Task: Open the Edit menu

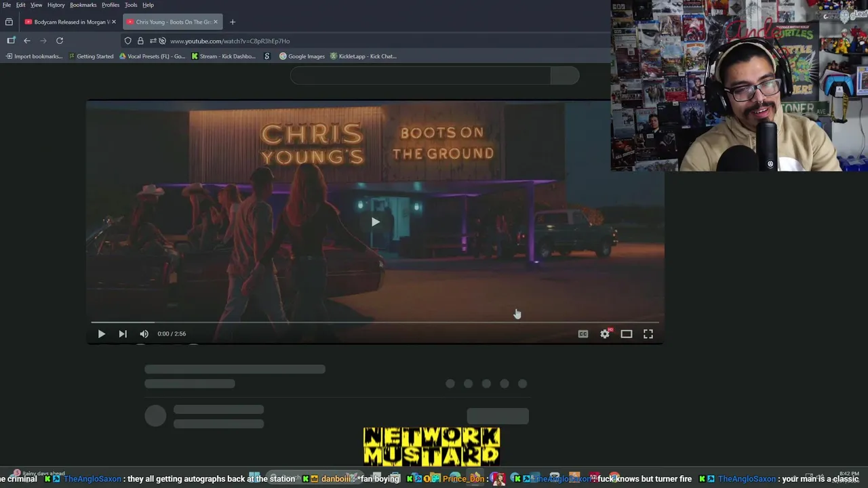Action: [x=21, y=5]
